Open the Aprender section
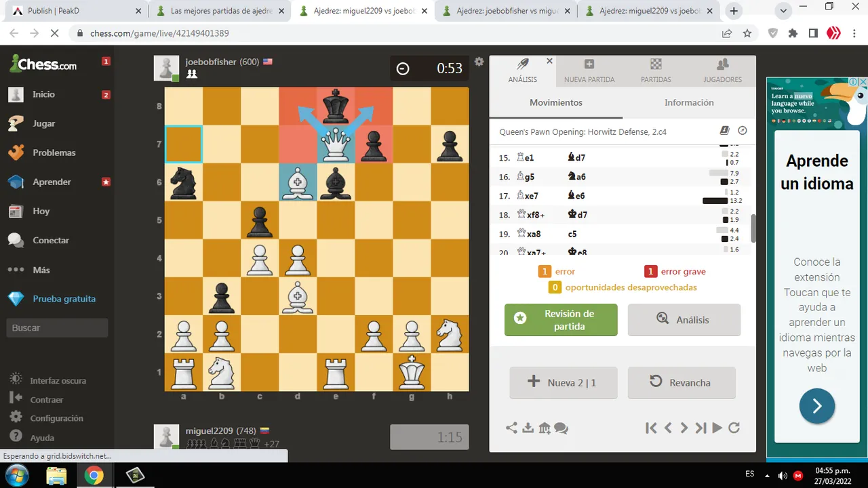 point(52,182)
